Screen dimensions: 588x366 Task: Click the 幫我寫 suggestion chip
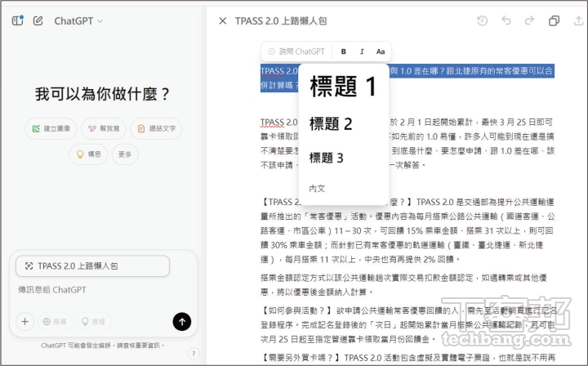click(x=104, y=128)
